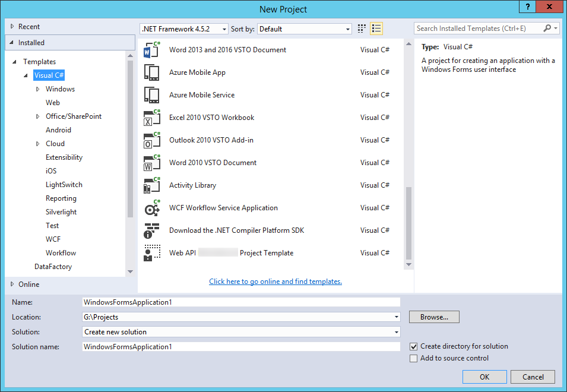
Task: Choose the Outlook 2010 VSTO Add-in icon
Action: tap(153, 140)
